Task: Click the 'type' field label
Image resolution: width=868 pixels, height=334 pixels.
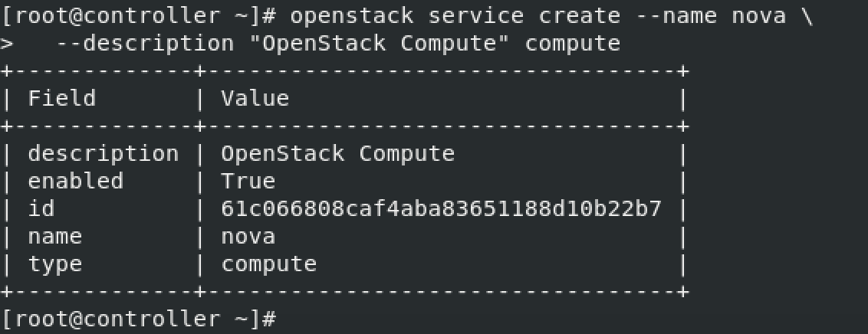Action: 54,265
